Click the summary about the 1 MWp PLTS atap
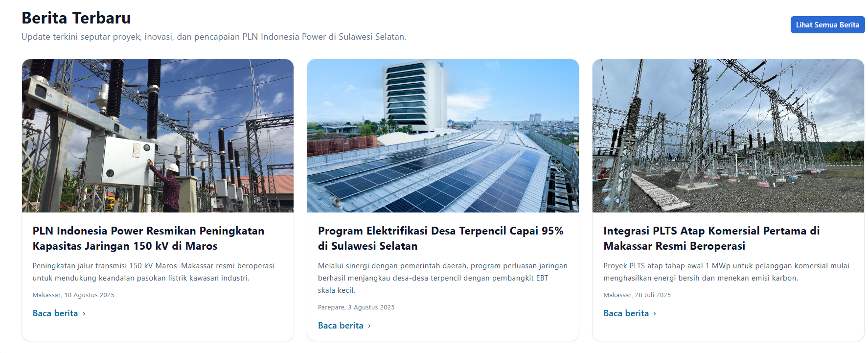 tap(726, 272)
